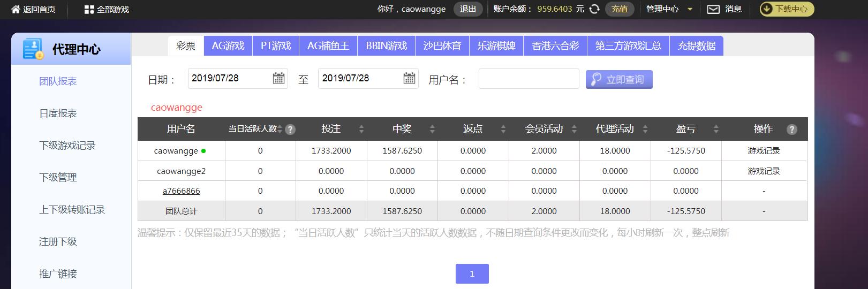Switch to the 彩票 tab

[186, 46]
